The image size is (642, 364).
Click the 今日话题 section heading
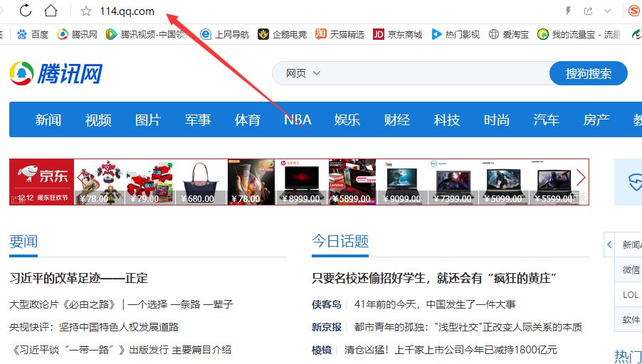click(340, 241)
